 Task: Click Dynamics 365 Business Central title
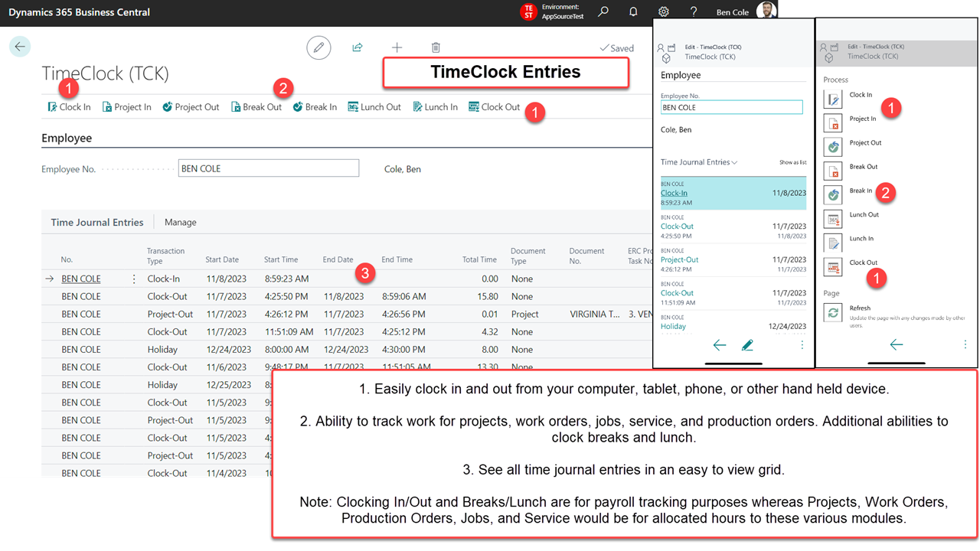click(80, 12)
